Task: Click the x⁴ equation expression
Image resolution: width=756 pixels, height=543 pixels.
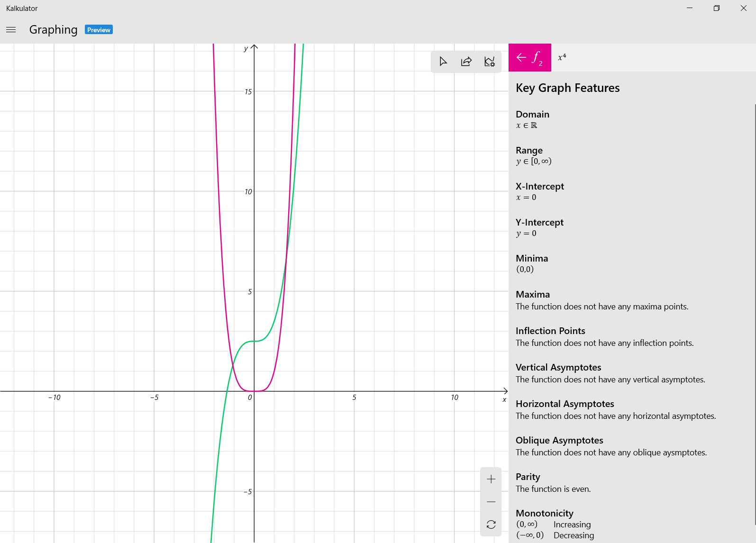Action: [x=562, y=57]
